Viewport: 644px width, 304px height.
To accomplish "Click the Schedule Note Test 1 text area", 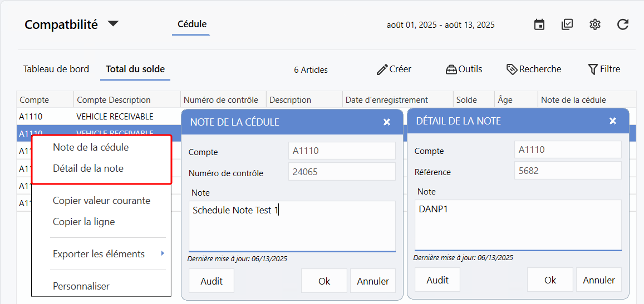I will point(292,226).
